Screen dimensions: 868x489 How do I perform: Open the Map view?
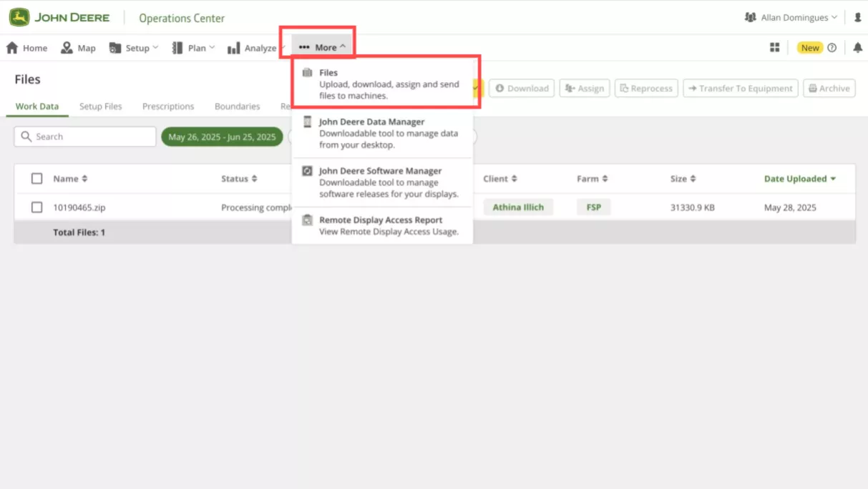click(78, 48)
